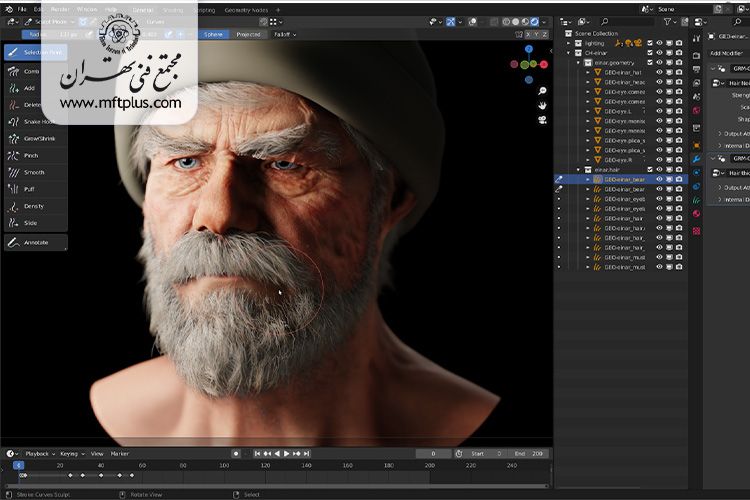Image resolution: width=750 pixels, height=500 pixels.
Task: Click the blue Z axis gizmo ball
Action: [529, 49]
